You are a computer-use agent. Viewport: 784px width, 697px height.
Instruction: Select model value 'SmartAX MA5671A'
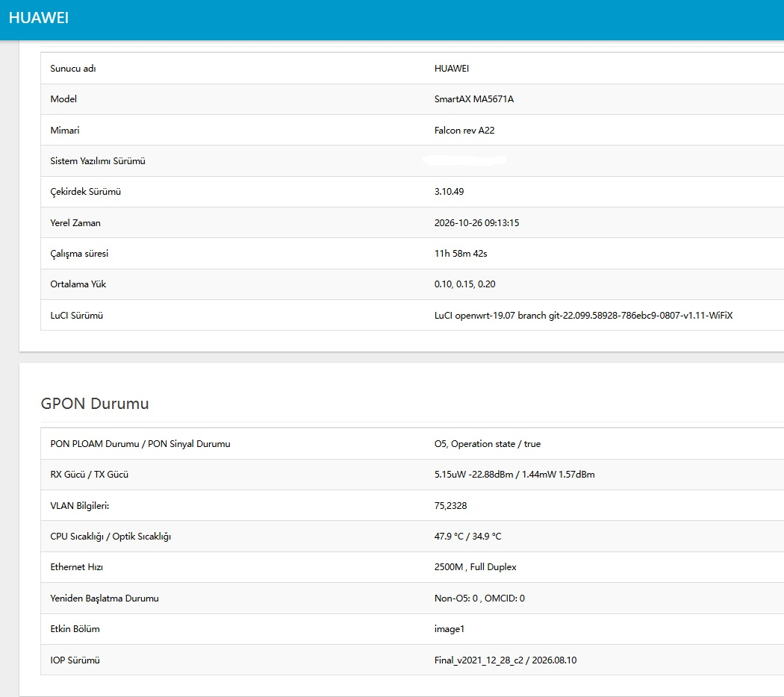click(474, 99)
